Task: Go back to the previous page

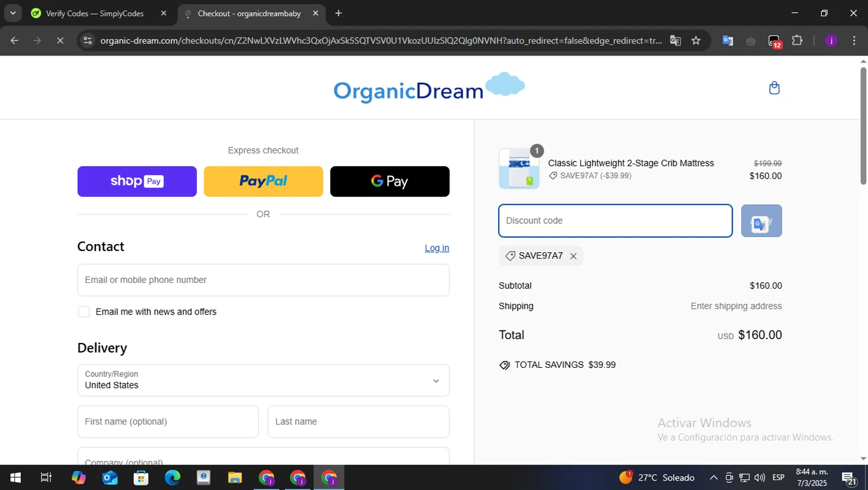Action: 14,40
